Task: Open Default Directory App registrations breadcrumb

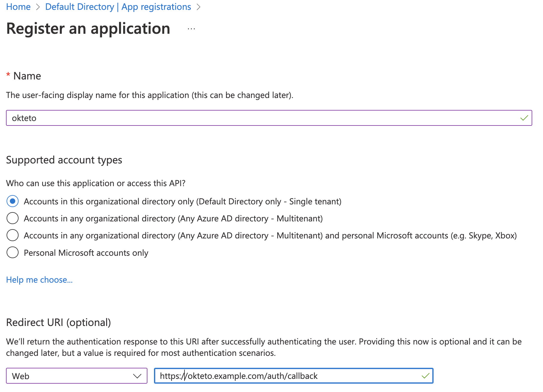Action: coord(118,7)
